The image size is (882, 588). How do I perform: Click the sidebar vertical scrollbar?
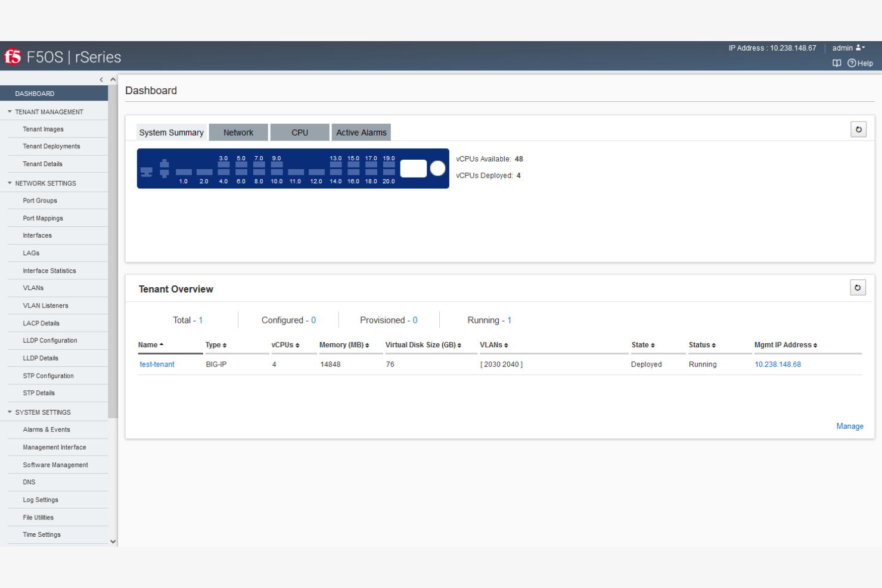coord(113,251)
